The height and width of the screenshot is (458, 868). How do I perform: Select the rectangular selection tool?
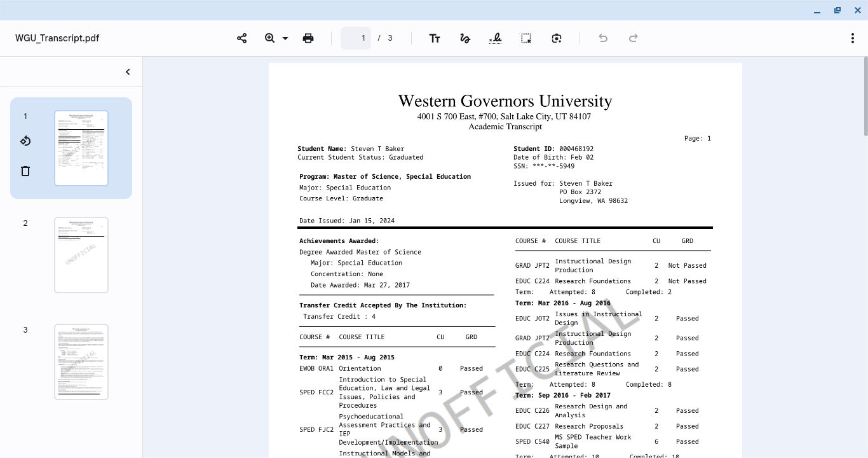click(x=526, y=38)
